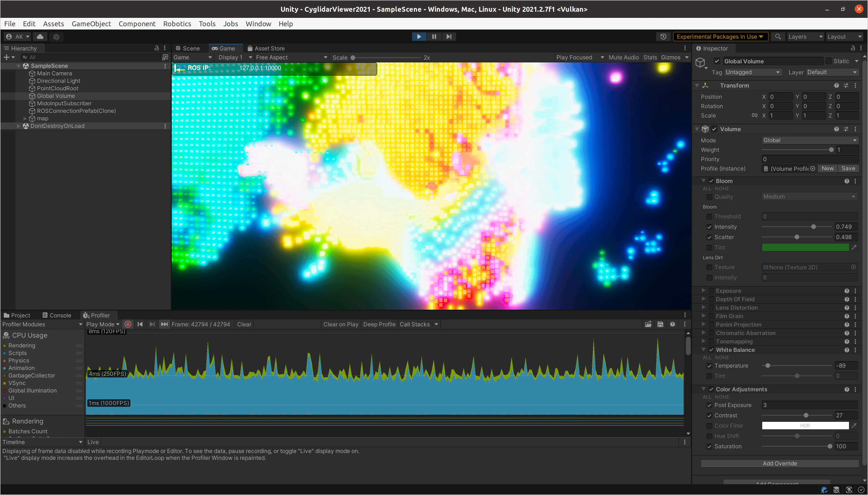The height and width of the screenshot is (495, 868).
Task: Open the Undo History icon
Action: [663, 37]
